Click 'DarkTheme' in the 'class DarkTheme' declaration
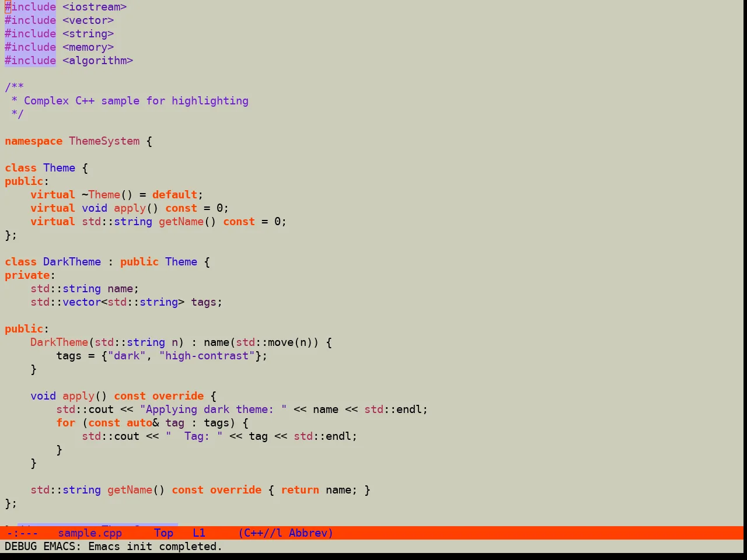The image size is (747, 560). [72, 262]
